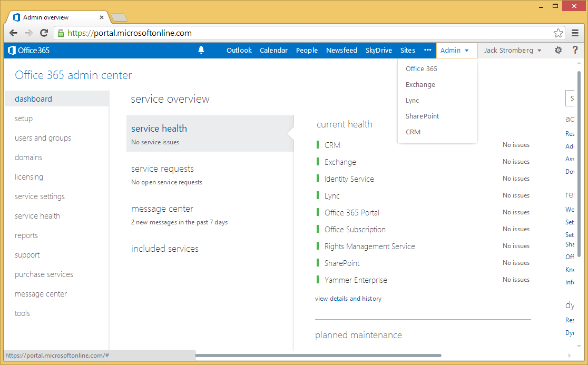Click Office 365 Portal in current health

coord(424,212)
